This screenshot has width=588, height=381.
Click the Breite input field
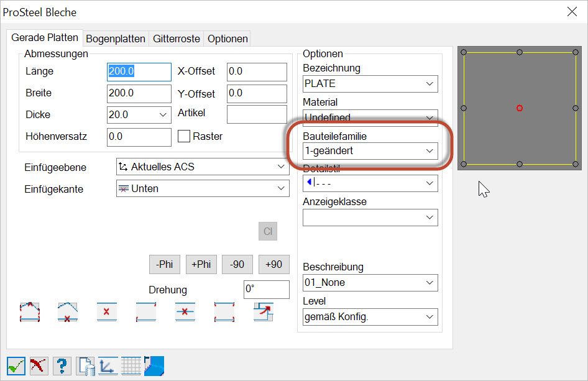pyautogui.click(x=139, y=93)
